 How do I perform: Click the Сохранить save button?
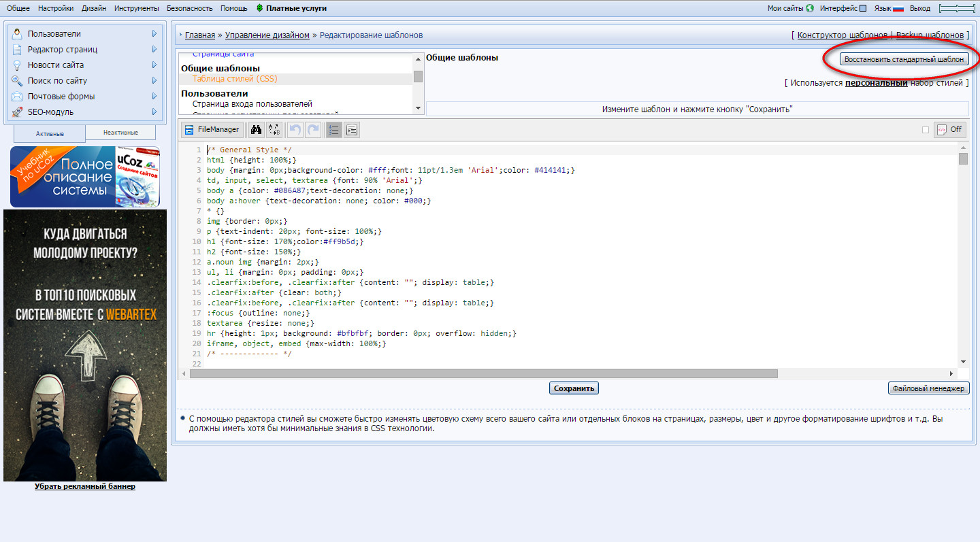(x=574, y=388)
